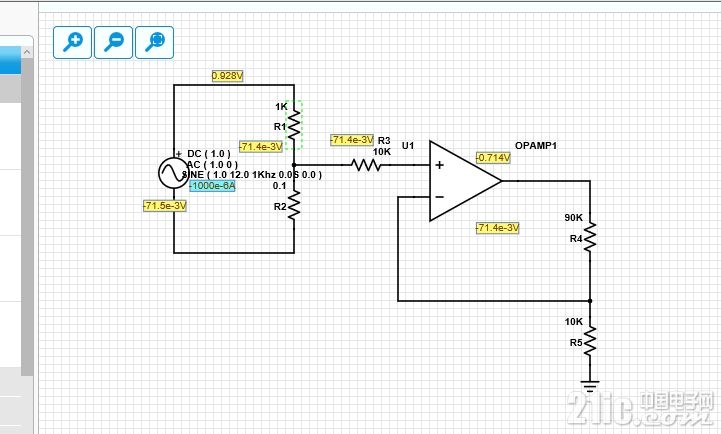The image size is (721, 434).
Task: Click the -71.4e-3V label below the opamp
Action: [497, 228]
